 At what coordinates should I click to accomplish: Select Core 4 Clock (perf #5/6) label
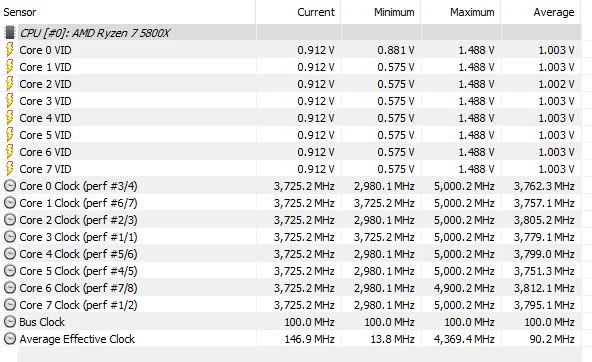[78, 254]
